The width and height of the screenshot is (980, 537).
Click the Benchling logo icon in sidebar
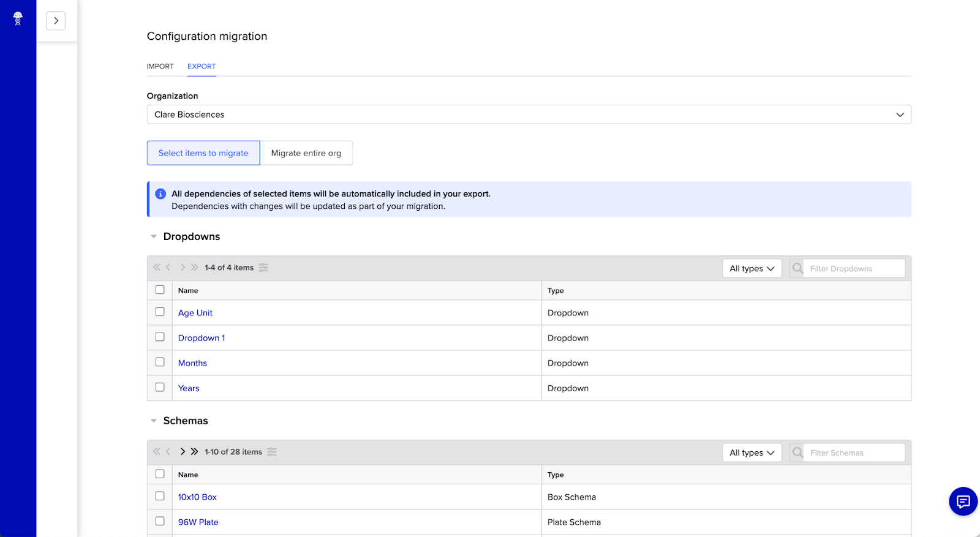tap(18, 19)
